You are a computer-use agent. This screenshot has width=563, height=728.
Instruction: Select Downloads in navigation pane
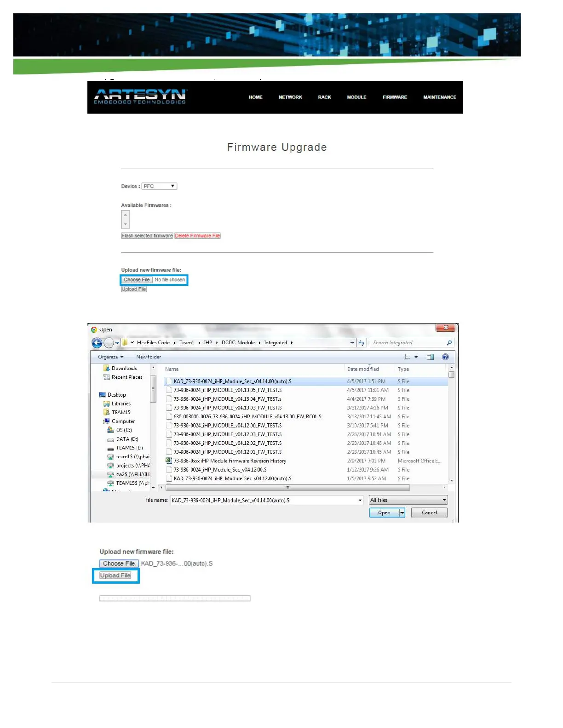pos(120,368)
